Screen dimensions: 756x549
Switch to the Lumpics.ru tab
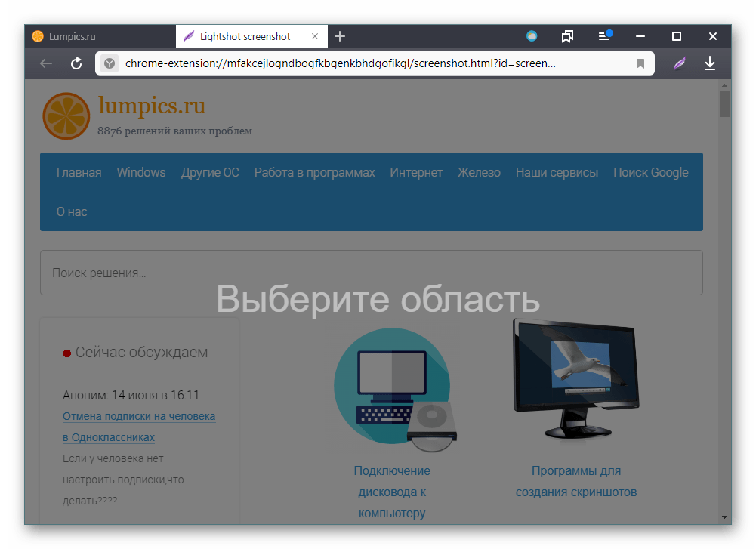98,36
